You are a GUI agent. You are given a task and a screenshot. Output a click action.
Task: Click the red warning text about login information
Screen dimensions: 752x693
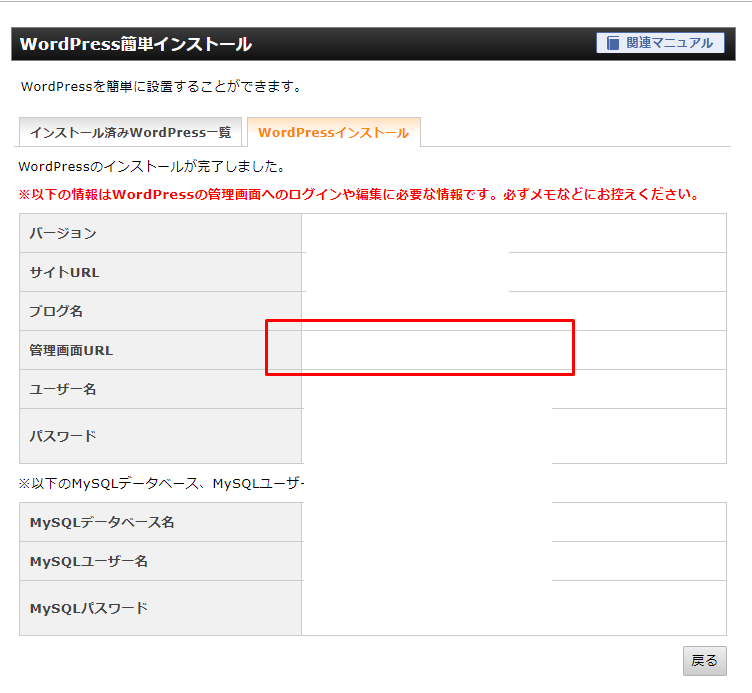(360, 195)
